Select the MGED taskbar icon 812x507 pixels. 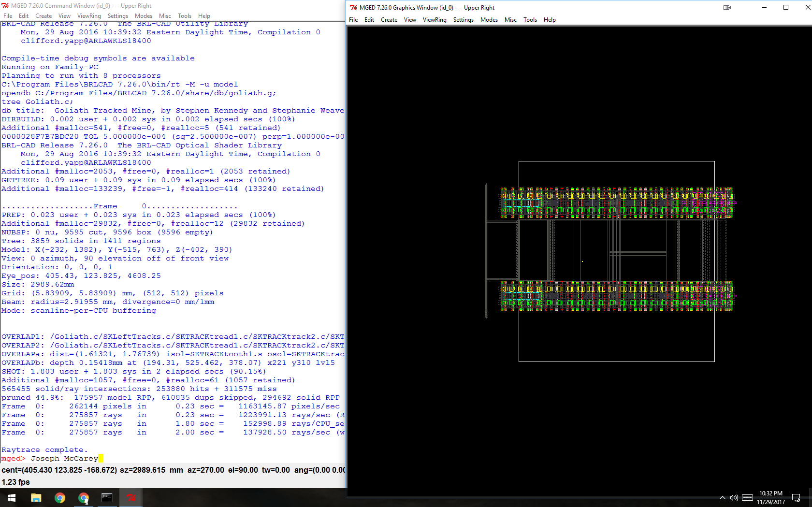click(x=130, y=498)
